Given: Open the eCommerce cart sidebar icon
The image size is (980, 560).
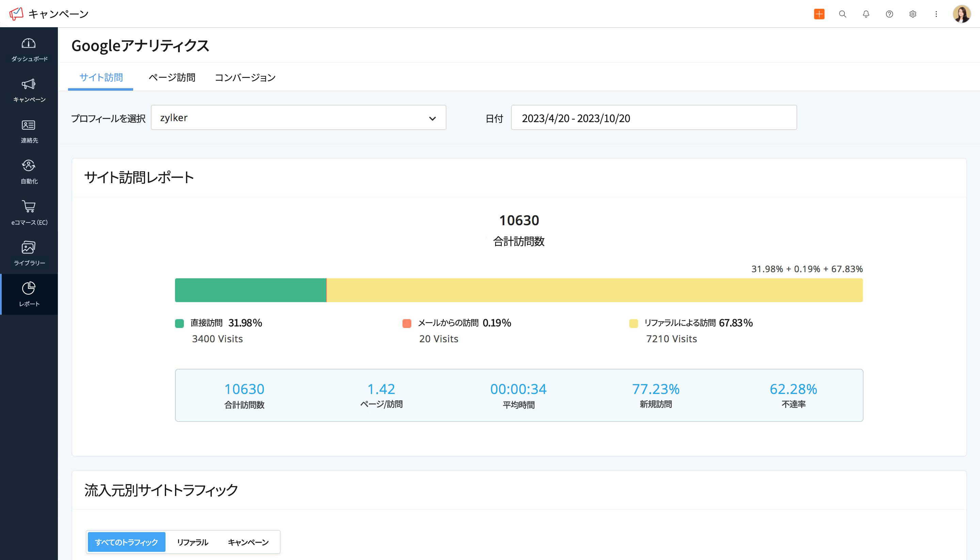Looking at the screenshot, I should click(29, 207).
